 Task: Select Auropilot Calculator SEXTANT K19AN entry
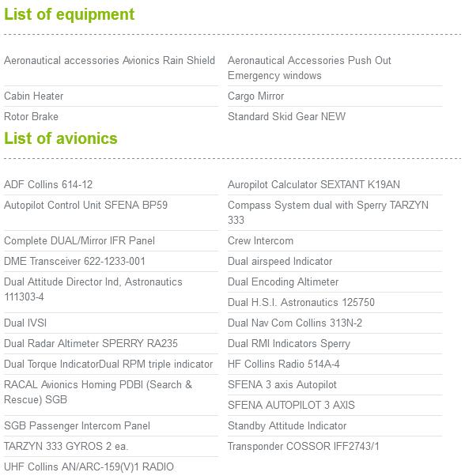(x=314, y=184)
